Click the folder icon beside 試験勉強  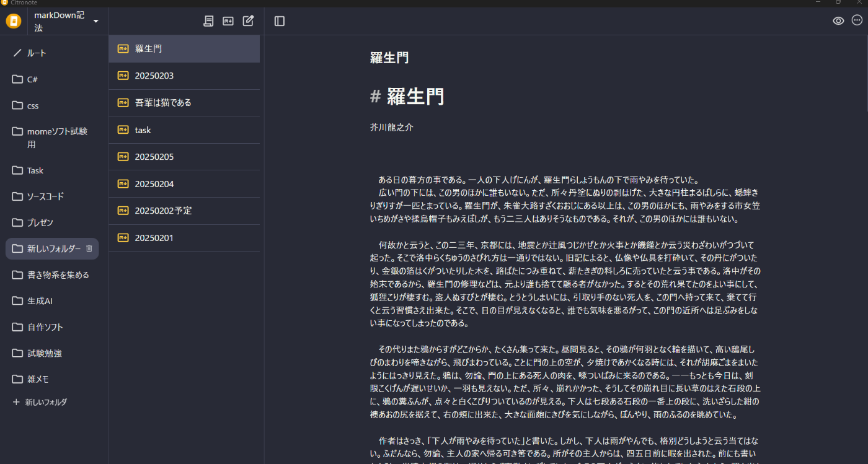pos(17,353)
